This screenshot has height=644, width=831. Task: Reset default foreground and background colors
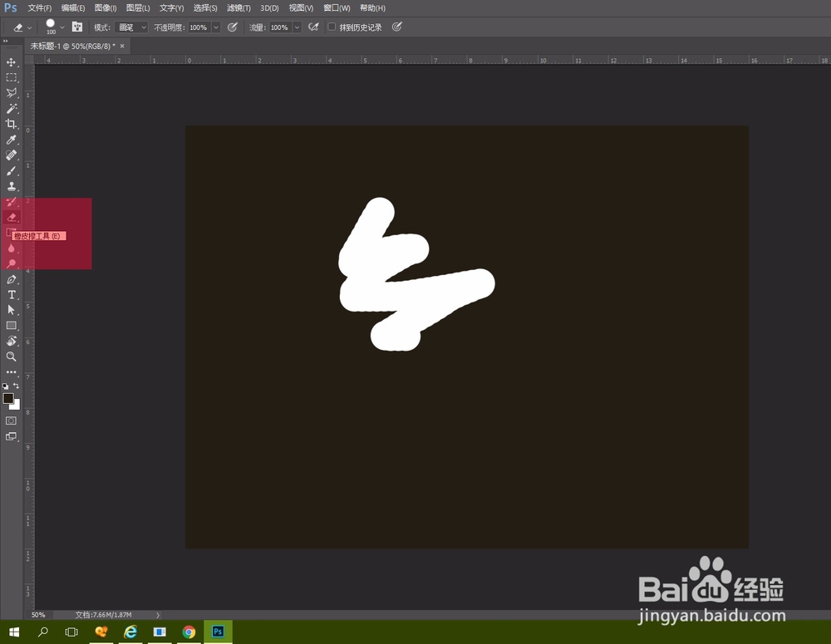click(5, 386)
